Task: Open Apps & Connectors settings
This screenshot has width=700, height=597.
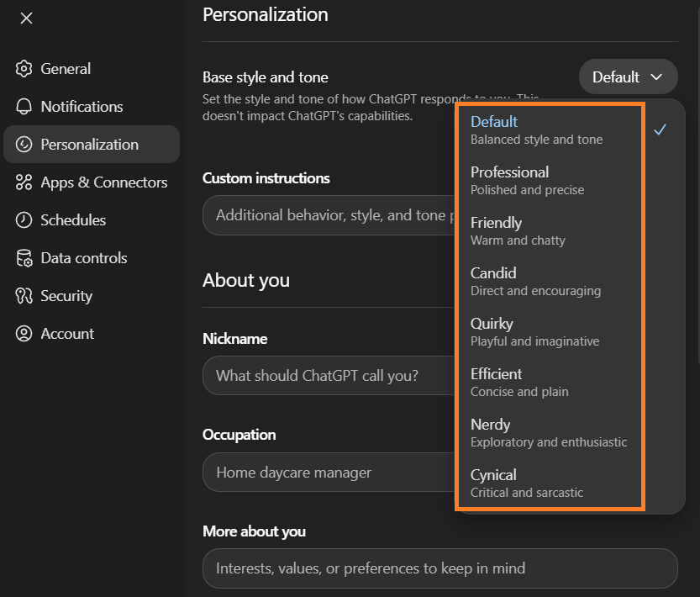Action: [92, 182]
